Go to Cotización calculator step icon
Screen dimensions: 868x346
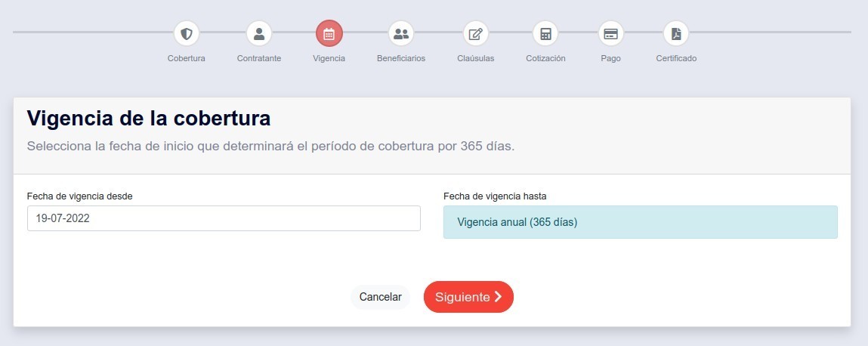coord(545,33)
